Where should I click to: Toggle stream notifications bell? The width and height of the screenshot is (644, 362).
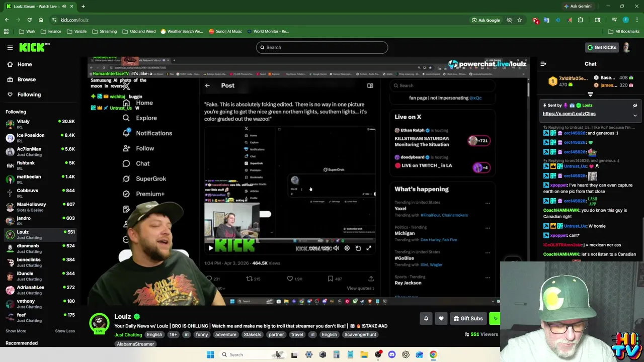pos(426,318)
